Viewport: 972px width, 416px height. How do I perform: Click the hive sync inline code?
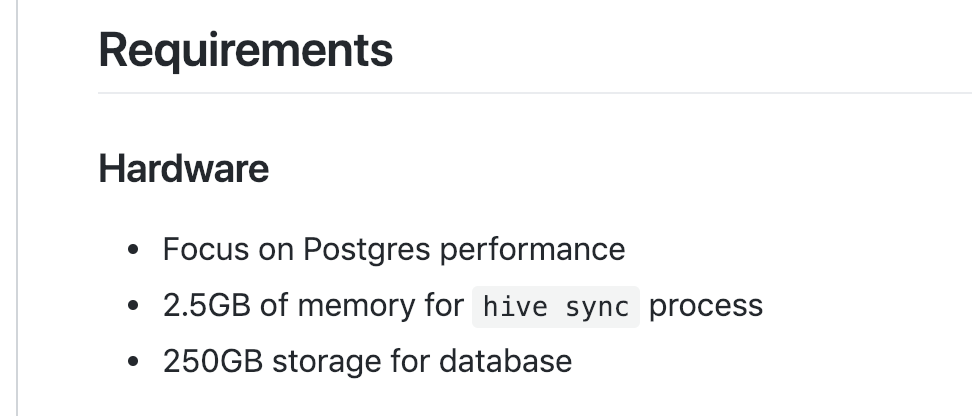click(555, 306)
